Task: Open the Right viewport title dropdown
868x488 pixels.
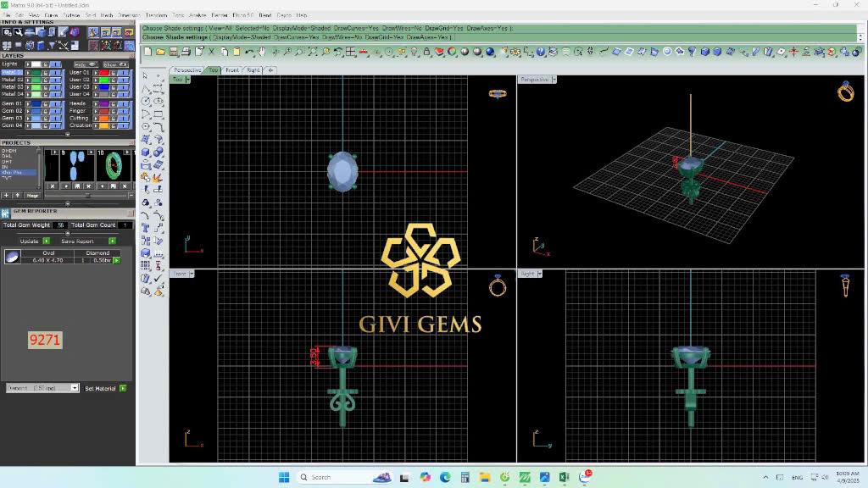Action: tap(540, 274)
